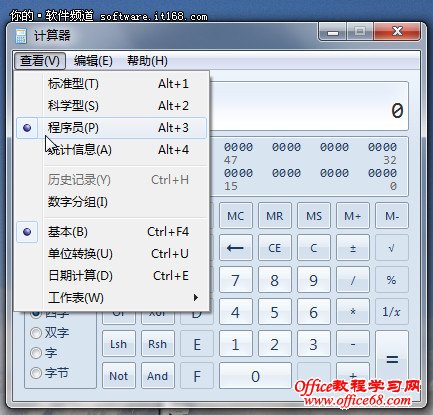Click the calculator display field
Viewport: 433px width, 415px height.
309,106
